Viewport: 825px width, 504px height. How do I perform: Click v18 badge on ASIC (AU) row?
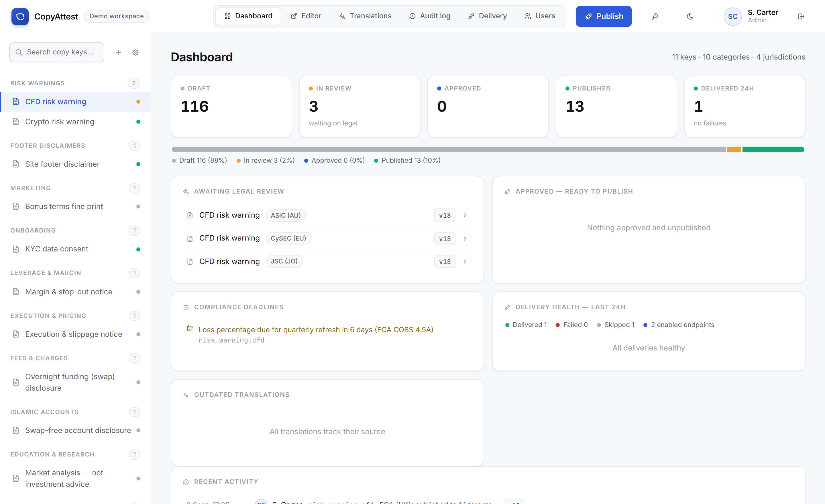click(x=445, y=215)
